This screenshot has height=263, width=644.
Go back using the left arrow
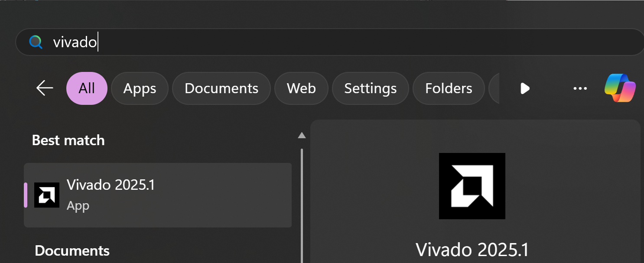pyautogui.click(x=45, y=88)
